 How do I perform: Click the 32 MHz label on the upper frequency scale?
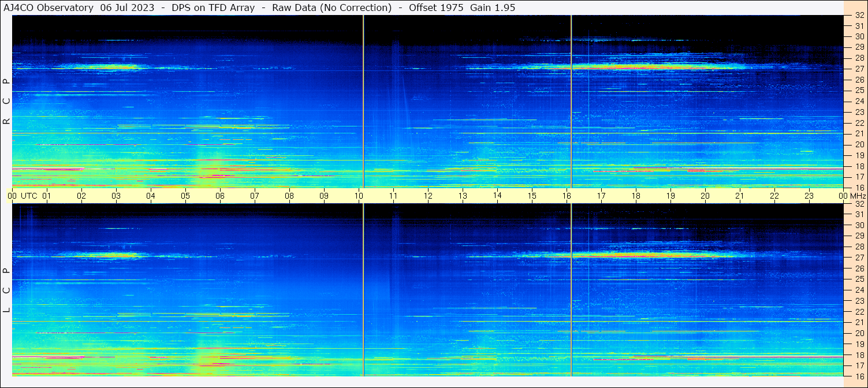[x=859, y=16]
